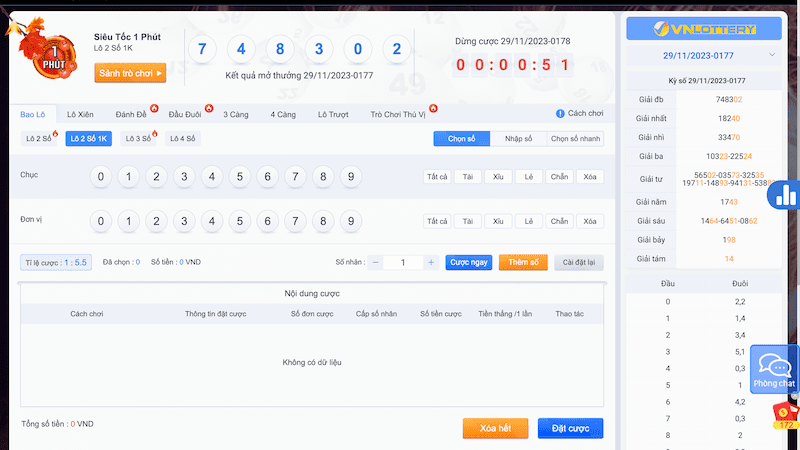Click the minus icon beside Số nhân
Image resolution: width=800 pixels, height=450 pixels.
click(x=376, y=262)
